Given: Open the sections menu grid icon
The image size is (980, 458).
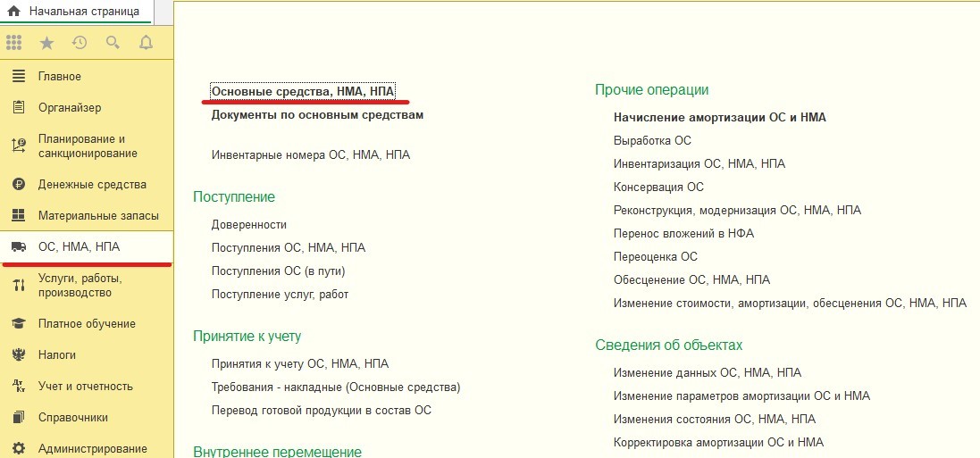Looking at the screenshot, I should 14,43.
